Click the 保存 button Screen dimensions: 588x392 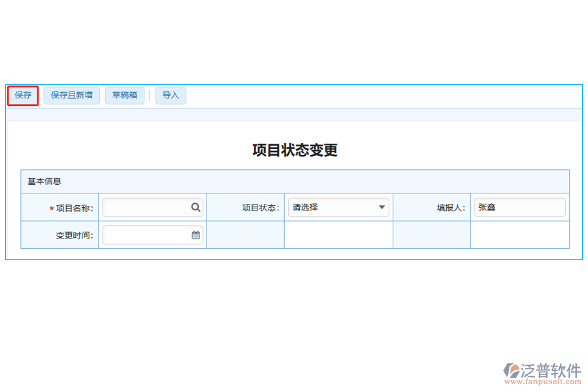[x=23, y=95]
